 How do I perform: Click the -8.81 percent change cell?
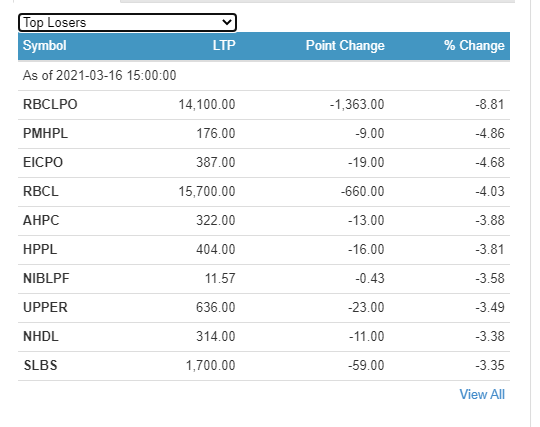pos(490,105)
